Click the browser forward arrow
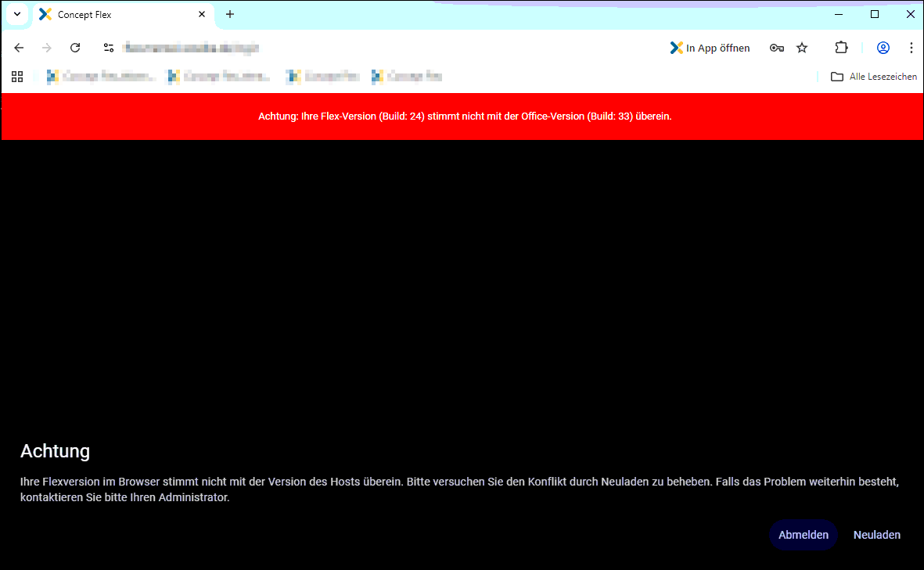The image size is (924, 570). 47,48
